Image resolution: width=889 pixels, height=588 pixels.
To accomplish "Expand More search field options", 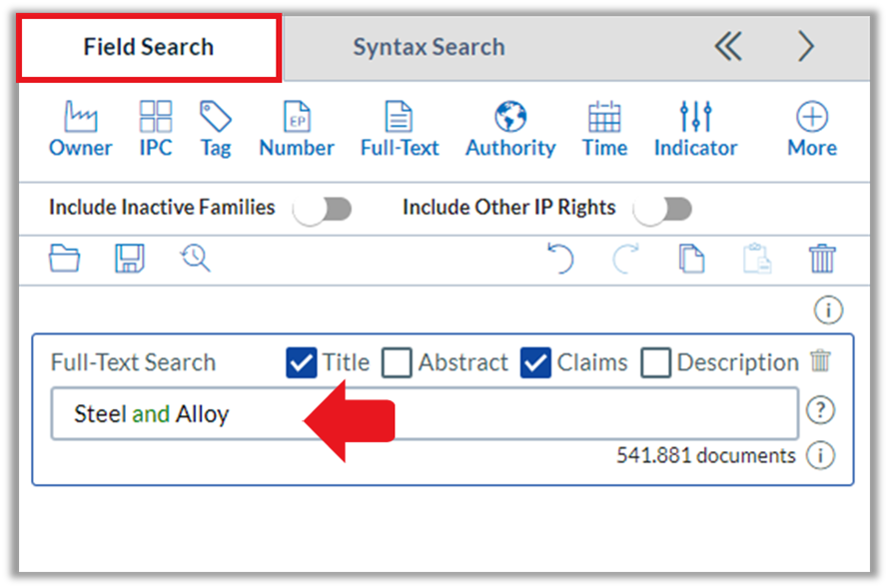I will click(812, 129).
